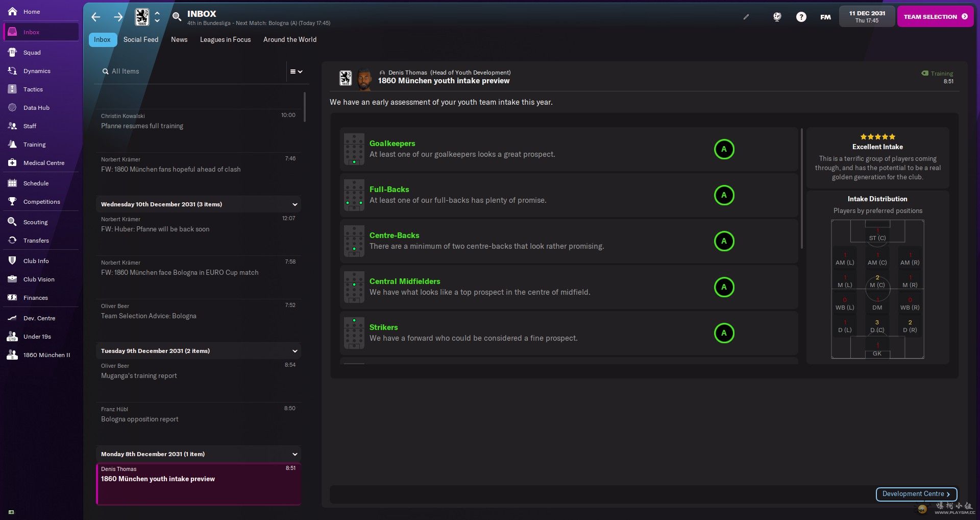Switch to Leagues in Focus tab

pos(225,39)
